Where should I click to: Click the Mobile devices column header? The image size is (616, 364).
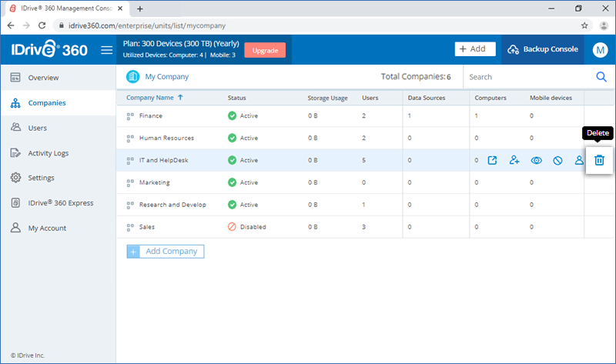(551, 98)
